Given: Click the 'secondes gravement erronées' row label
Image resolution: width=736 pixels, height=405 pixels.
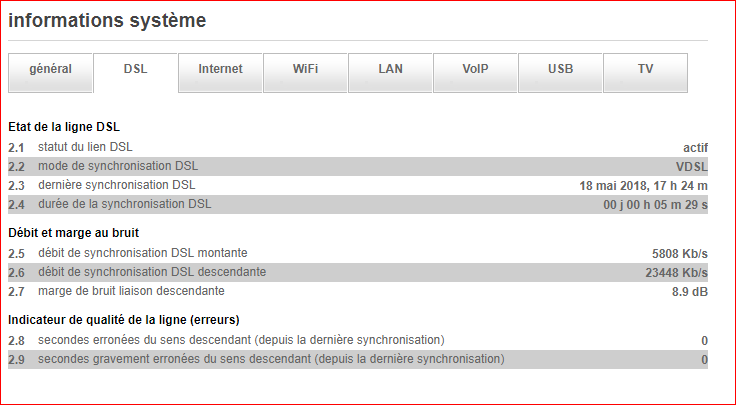Looking at the screenshot, I should (x=271, y=359).
